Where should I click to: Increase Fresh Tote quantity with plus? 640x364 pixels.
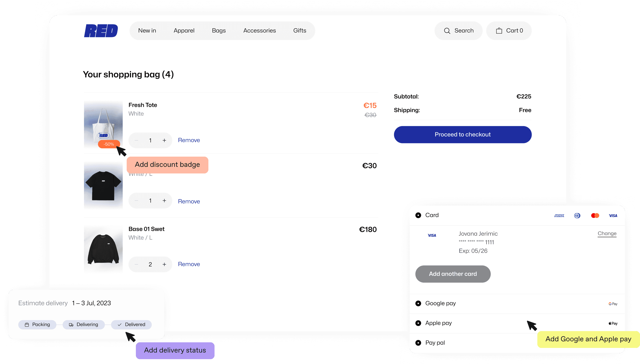(164, 141)
